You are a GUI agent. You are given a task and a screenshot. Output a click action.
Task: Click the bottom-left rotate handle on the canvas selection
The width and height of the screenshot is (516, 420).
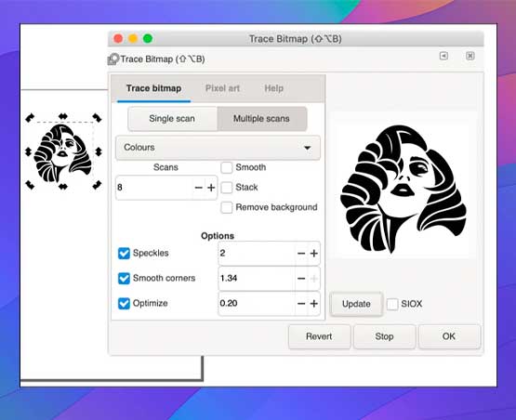click(x=30, y=185)
